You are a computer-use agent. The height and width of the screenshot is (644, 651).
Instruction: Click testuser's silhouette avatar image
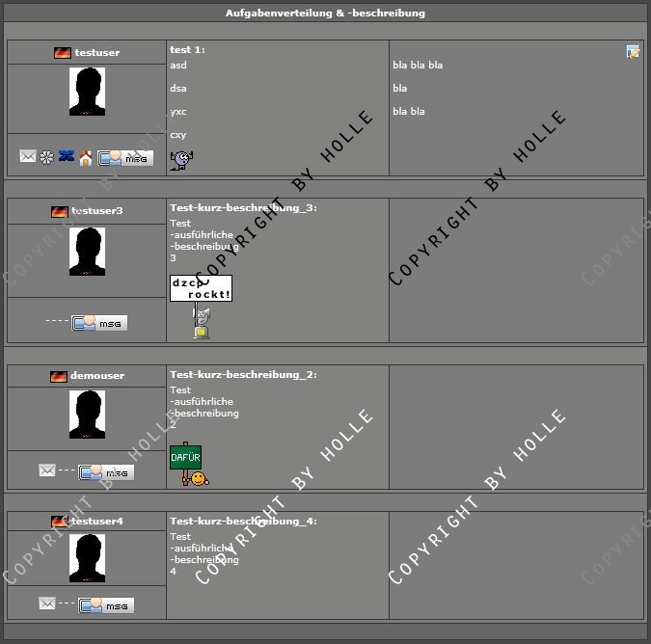pyautogui.click(x=87, y=94)
